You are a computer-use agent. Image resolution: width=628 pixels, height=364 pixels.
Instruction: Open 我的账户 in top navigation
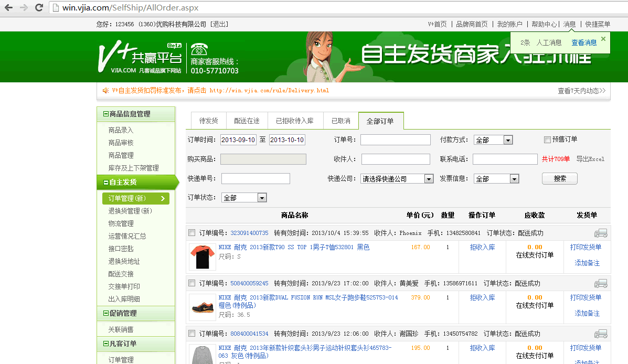510,24
